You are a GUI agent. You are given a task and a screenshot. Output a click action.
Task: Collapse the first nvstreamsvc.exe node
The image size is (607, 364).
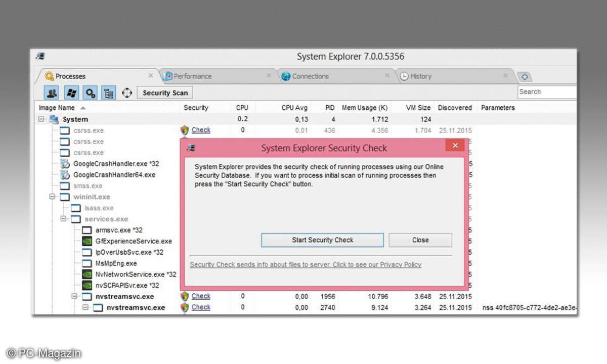tap(74, 296)
